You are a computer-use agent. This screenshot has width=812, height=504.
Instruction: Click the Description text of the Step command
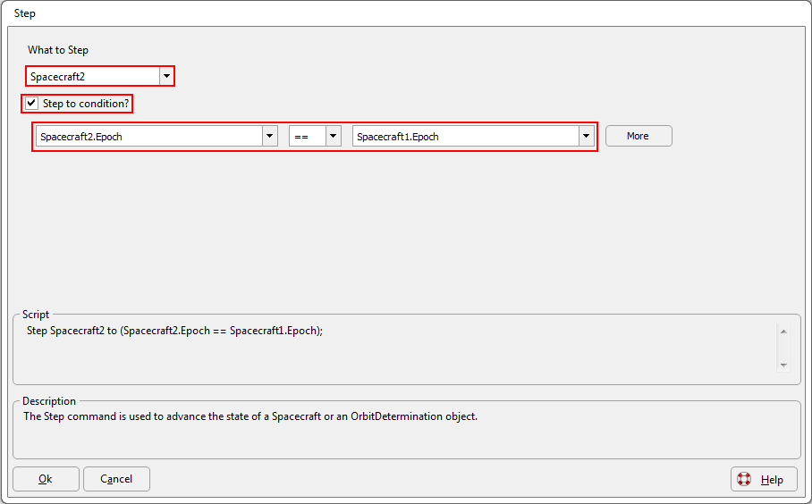250,416
